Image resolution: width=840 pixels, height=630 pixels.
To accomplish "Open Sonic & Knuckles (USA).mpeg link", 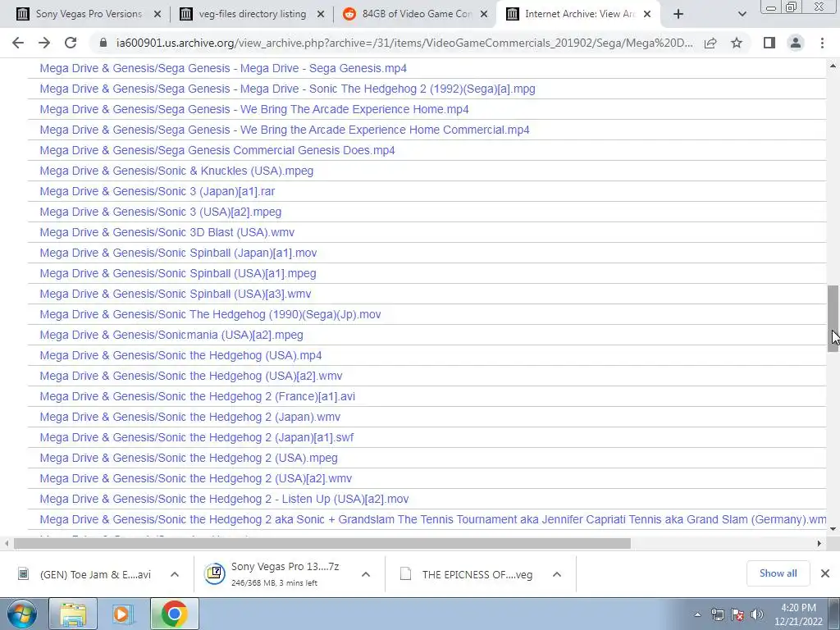I will click(x=176, y=171).
